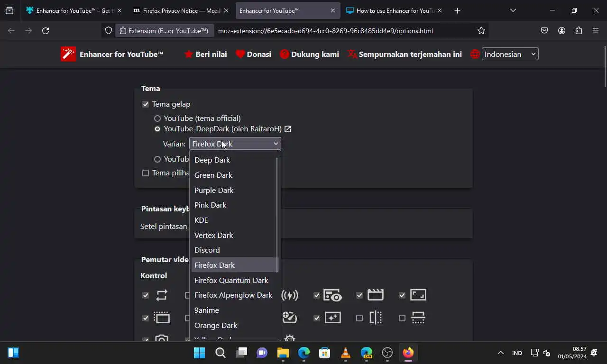Click the loop control icon
The height and width of the screenshot is (364, 607).
point(162,295)
